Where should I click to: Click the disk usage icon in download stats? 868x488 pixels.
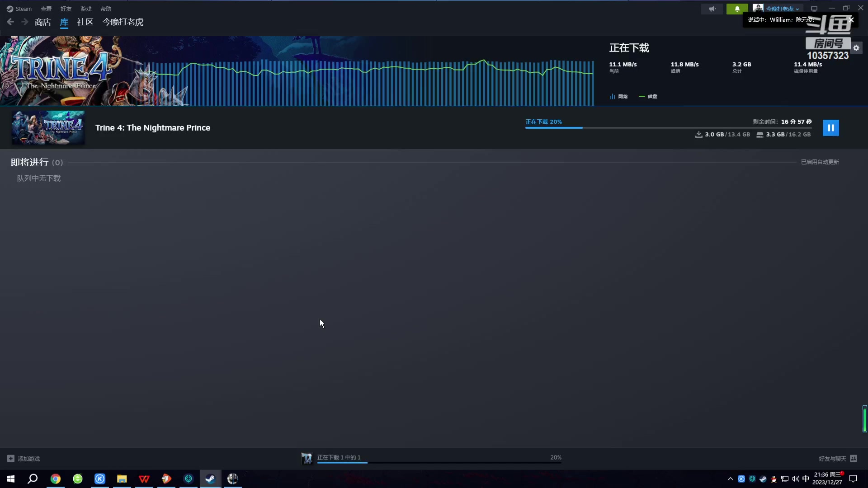pyautogui.click(x=643, y=96)
